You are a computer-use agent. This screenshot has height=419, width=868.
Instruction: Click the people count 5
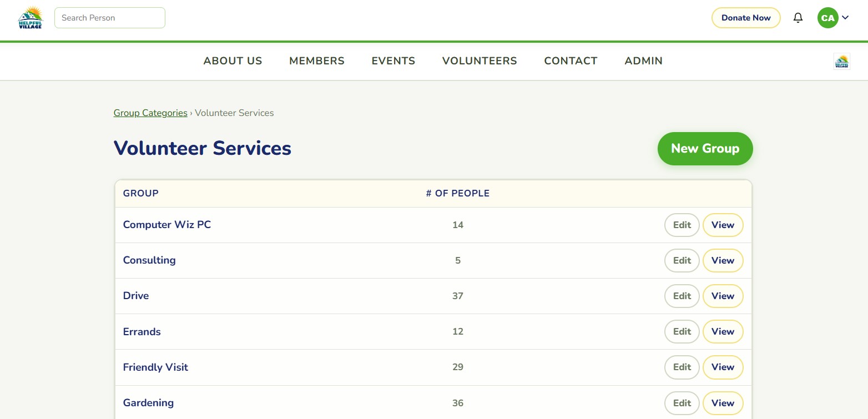point(458,261)
